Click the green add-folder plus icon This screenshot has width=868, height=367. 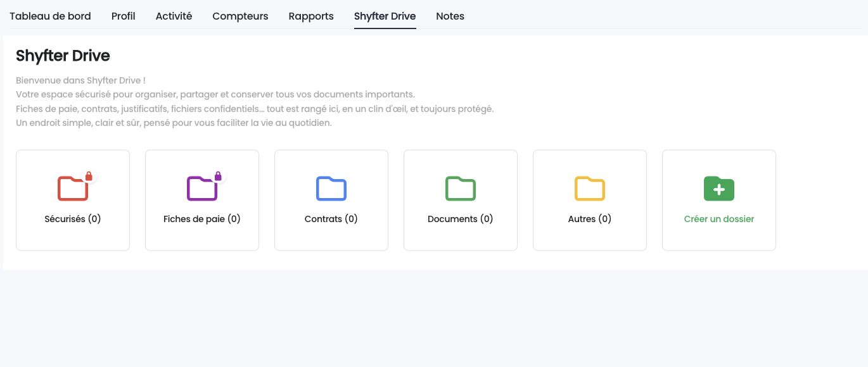[x=719, y=189]
